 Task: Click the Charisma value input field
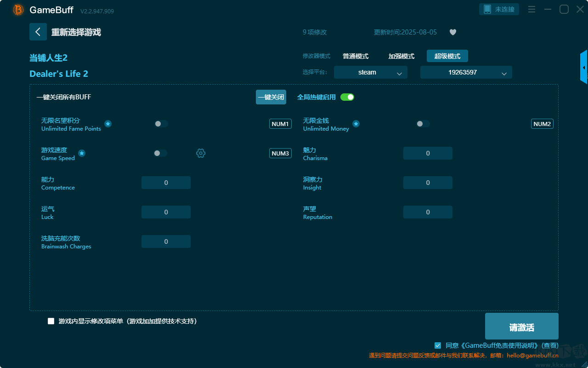[428, 153]
